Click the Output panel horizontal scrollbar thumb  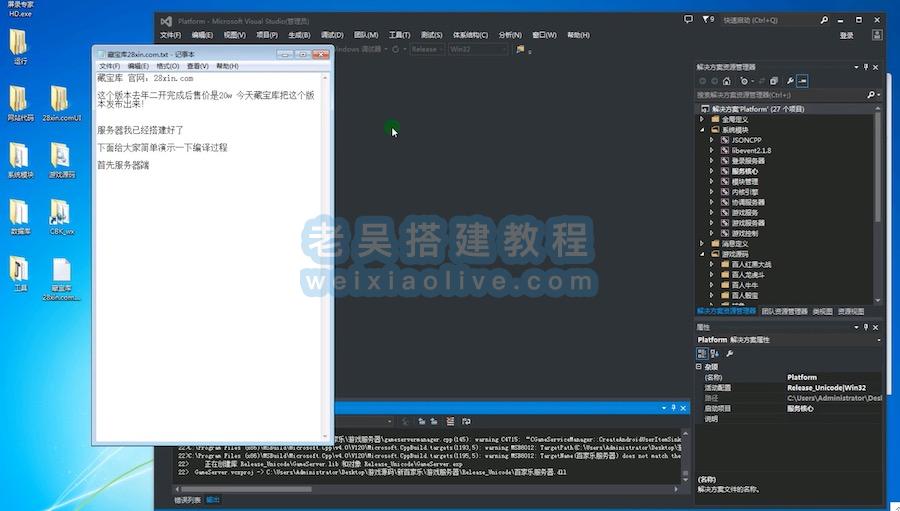[x=247, y=489]
